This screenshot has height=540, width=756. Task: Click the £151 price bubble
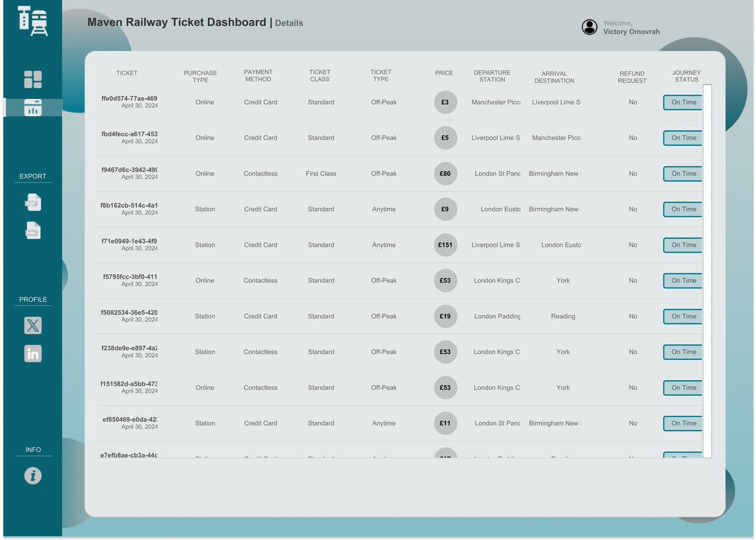coord(445,245)
